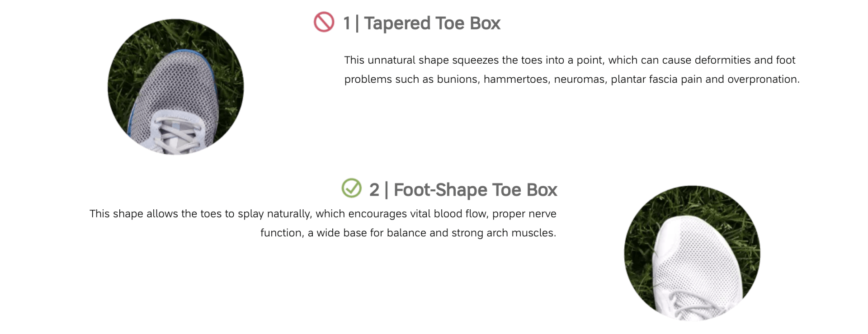Click the 'Tapered Toe Box' heading
This screenshot has height=334, width=868.
coord(432,23)
